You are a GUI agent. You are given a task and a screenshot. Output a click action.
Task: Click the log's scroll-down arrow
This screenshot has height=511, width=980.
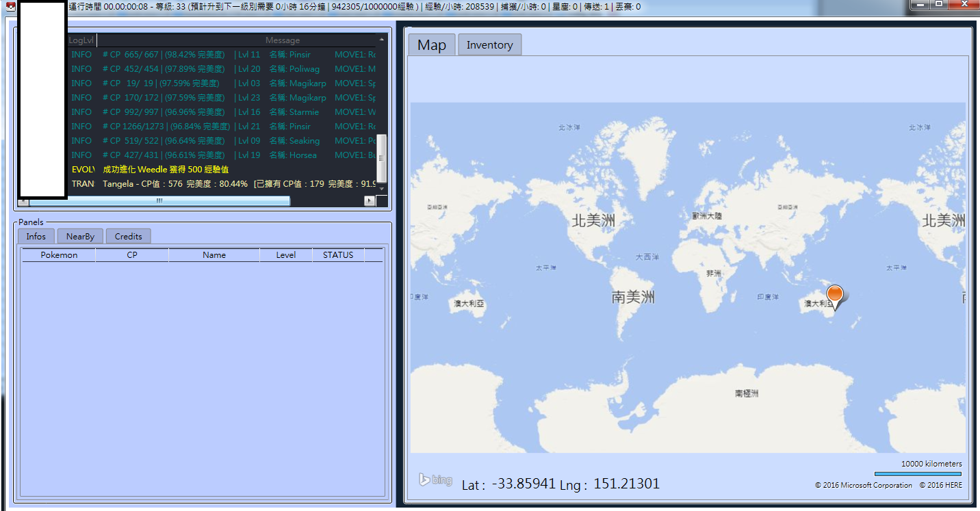pos(382,189)
